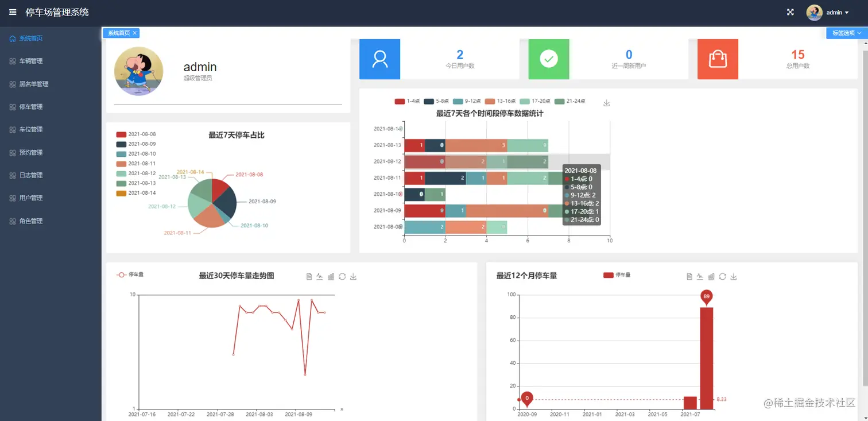Click the small admin avatar in header
The height and width of the screenshot is (421, 868).
pos(814,12)
